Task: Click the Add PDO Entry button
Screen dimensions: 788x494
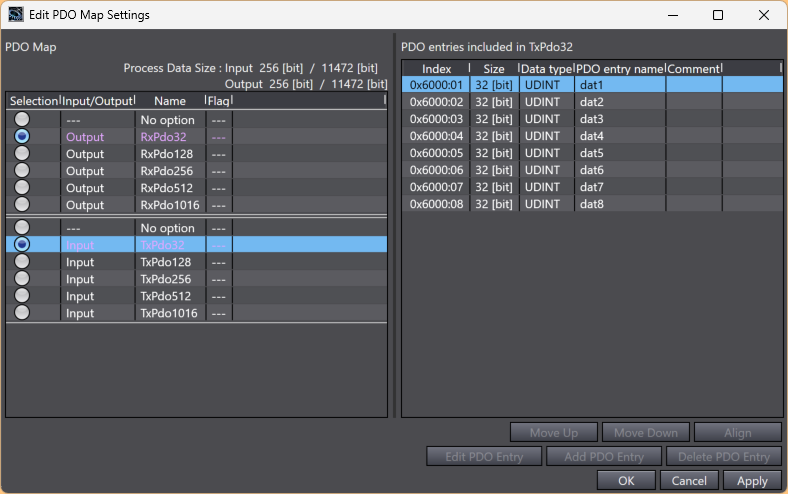Action: point(603,457)
